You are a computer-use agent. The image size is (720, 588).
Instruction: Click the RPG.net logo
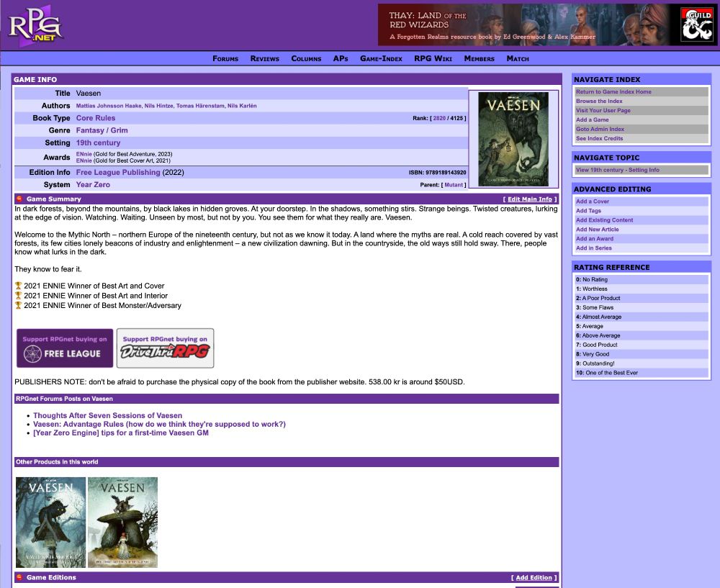click(35, 26)
